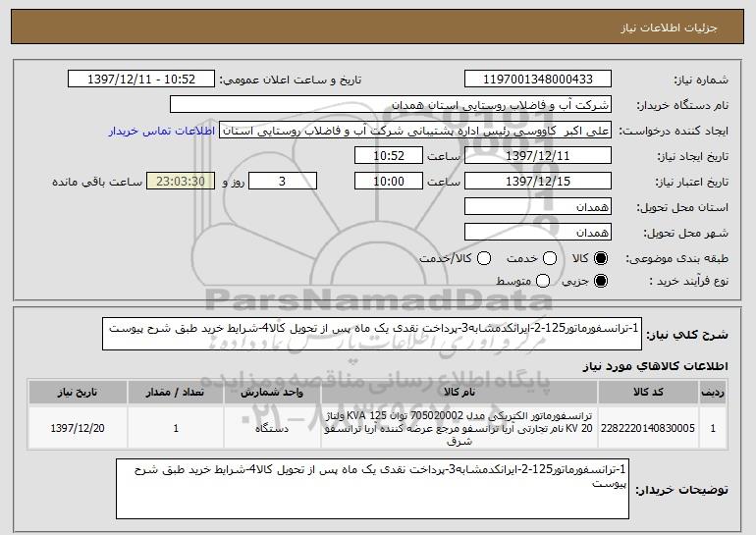The image size is (756, 535).
Task: Click the ساعت باقی مانده label
Action: pyautogui.click(x=97, y=182)
